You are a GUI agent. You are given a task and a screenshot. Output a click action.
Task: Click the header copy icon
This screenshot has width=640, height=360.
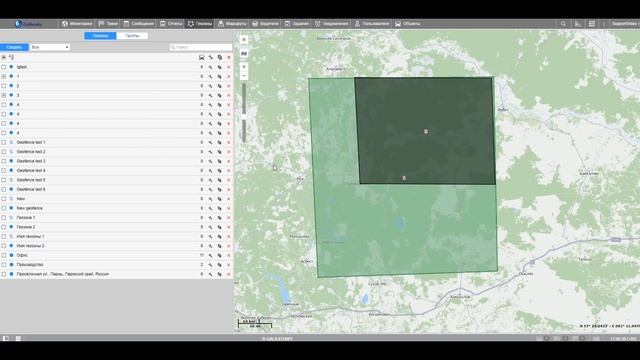point(220,58)
